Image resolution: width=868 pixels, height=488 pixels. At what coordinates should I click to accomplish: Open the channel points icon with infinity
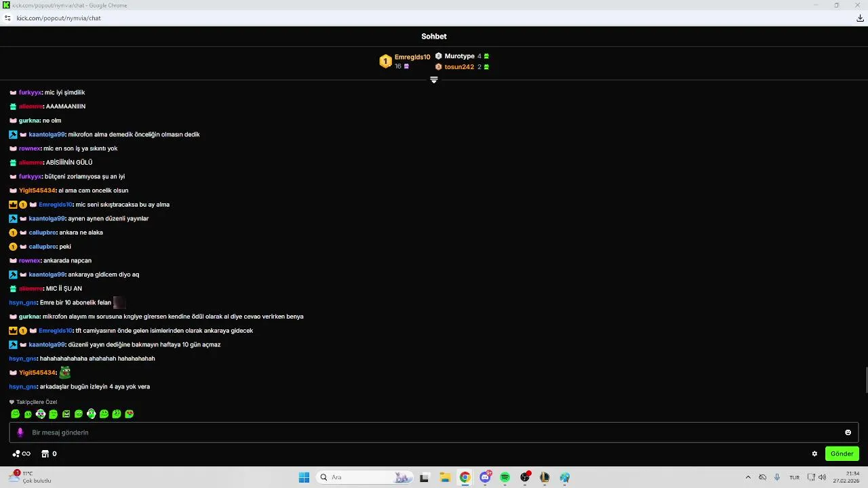(21, 453)
